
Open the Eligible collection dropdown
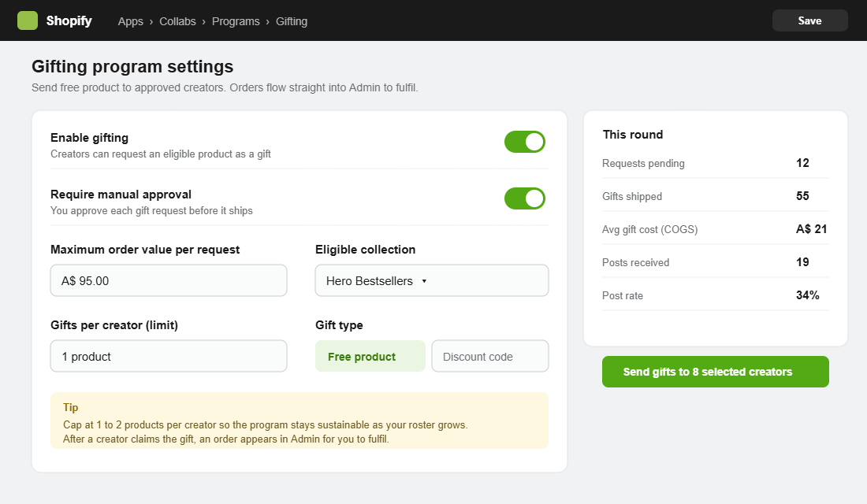coord(432,280)
